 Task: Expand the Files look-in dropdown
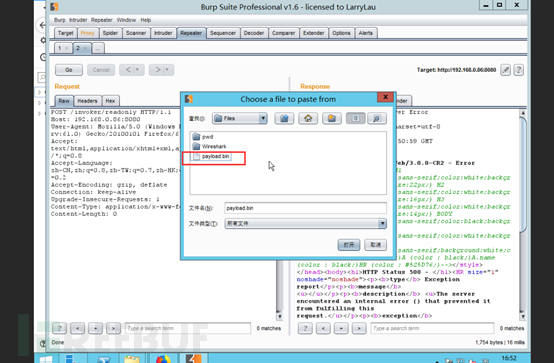click(263, 118)
